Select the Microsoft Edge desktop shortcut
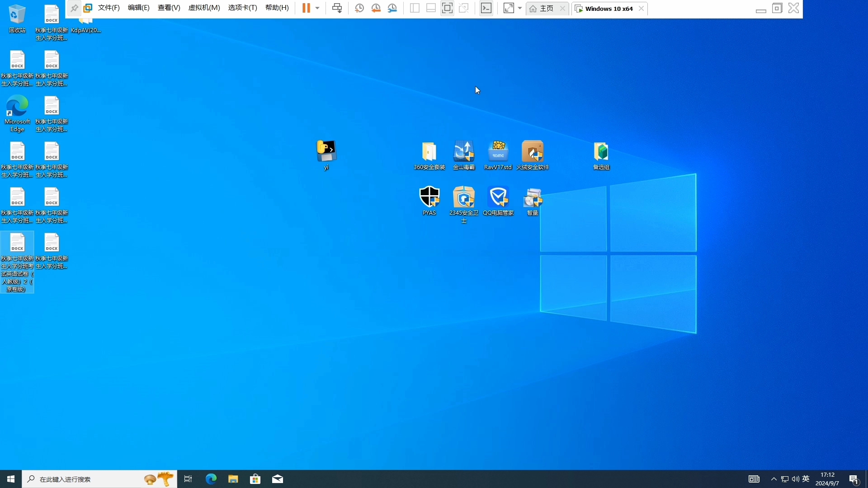Screen dimensions: 868x488 (x=17, y=113)
